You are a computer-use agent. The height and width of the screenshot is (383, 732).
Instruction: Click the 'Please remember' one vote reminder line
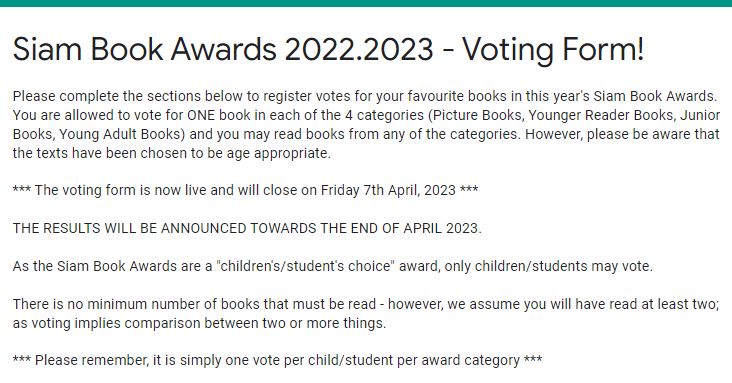coord(277,361)
